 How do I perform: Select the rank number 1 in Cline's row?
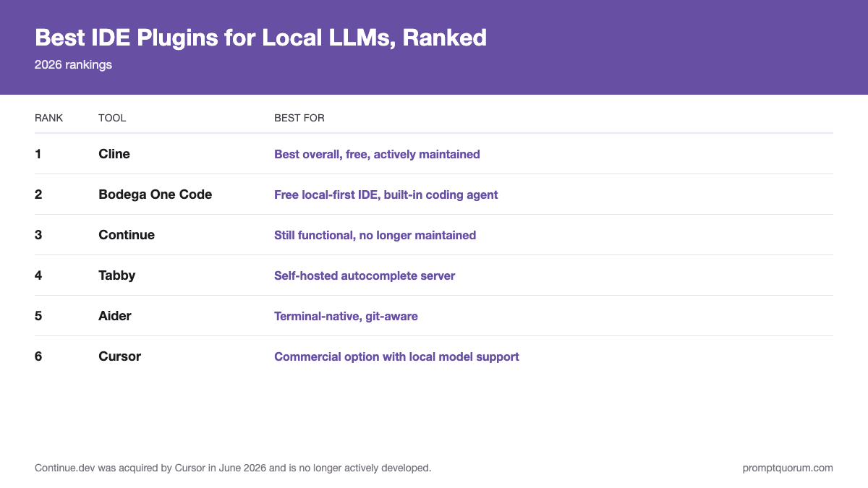(38, 154)
